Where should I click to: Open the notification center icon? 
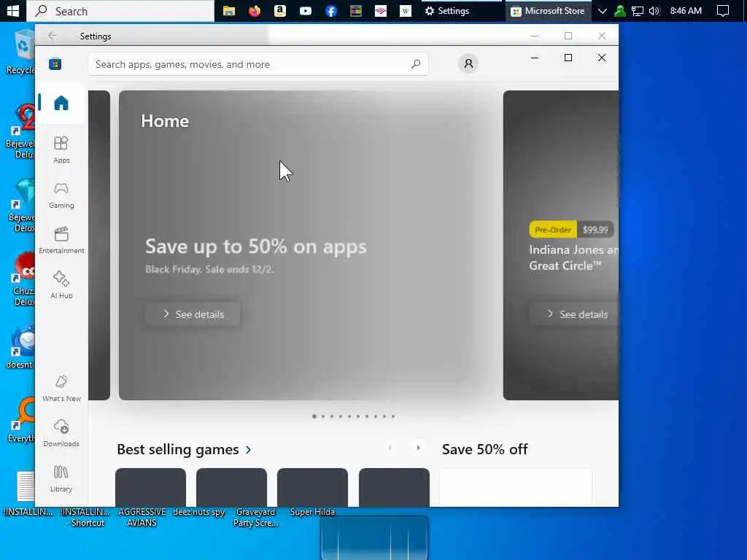click(x=723, y=10)
